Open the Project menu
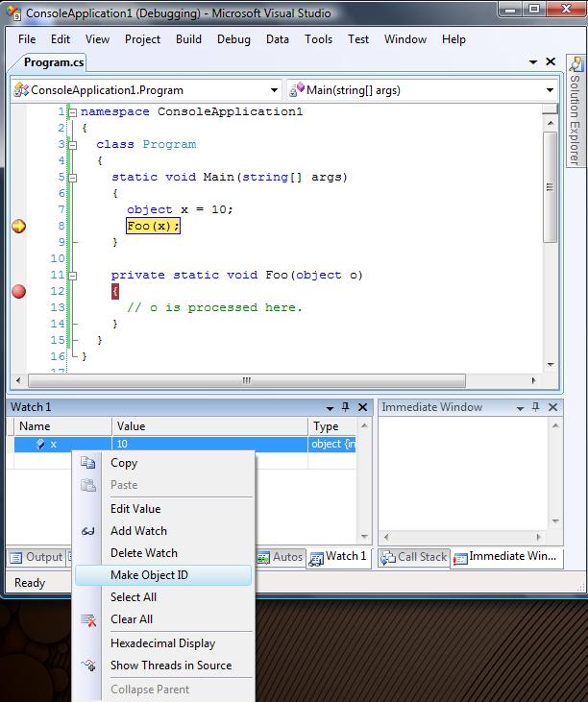This screenshot has height=702, width=588. tap(142, 39)
